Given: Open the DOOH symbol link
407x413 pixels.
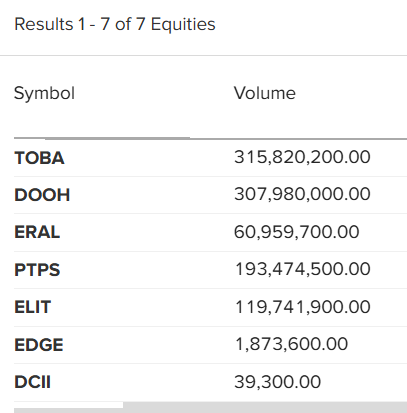Looking at the screenshot, I should click(42, 195).
